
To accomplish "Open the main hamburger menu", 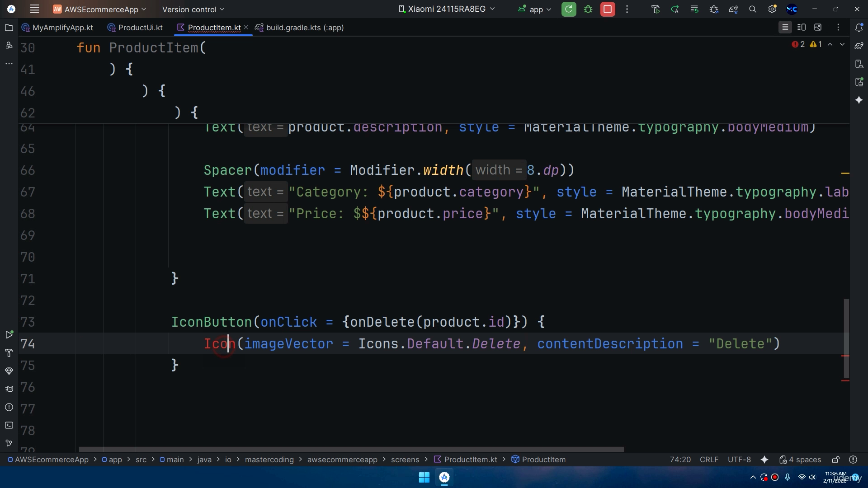I will pyautogui.click(x=34, y=9).
